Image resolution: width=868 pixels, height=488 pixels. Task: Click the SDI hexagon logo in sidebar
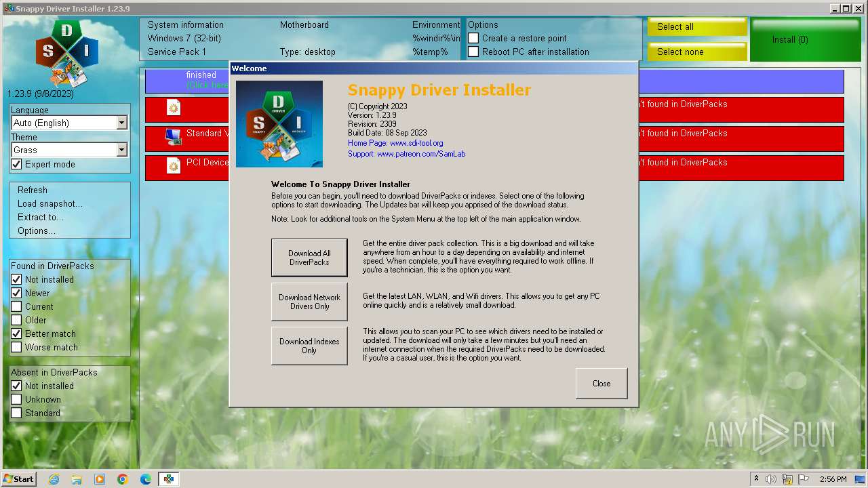click(x=67, y=53)
